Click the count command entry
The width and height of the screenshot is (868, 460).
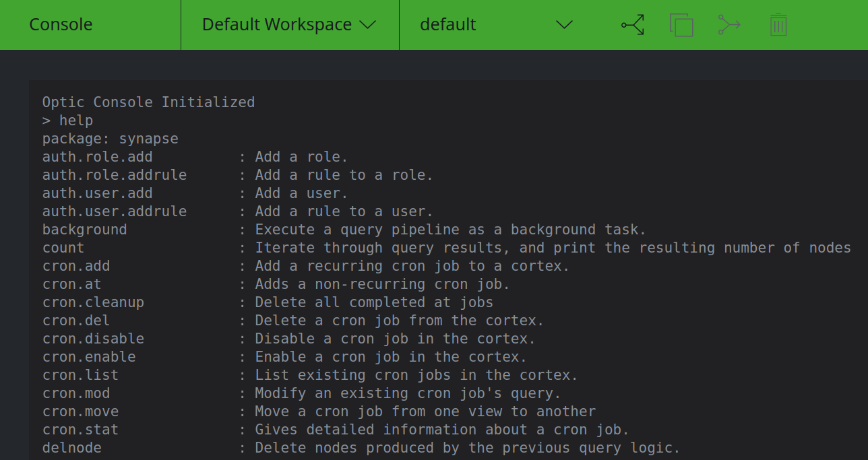63,248
